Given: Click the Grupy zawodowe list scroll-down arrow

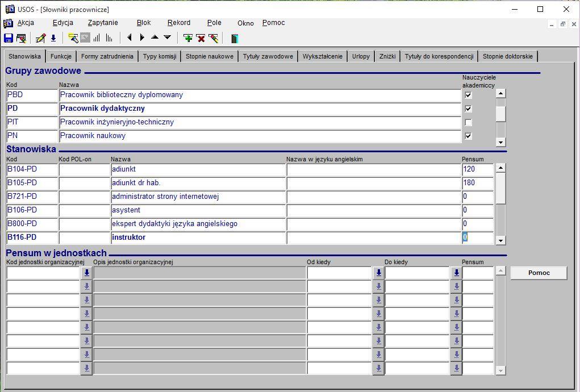Looking at the screenshot, I should click(500, 142).
